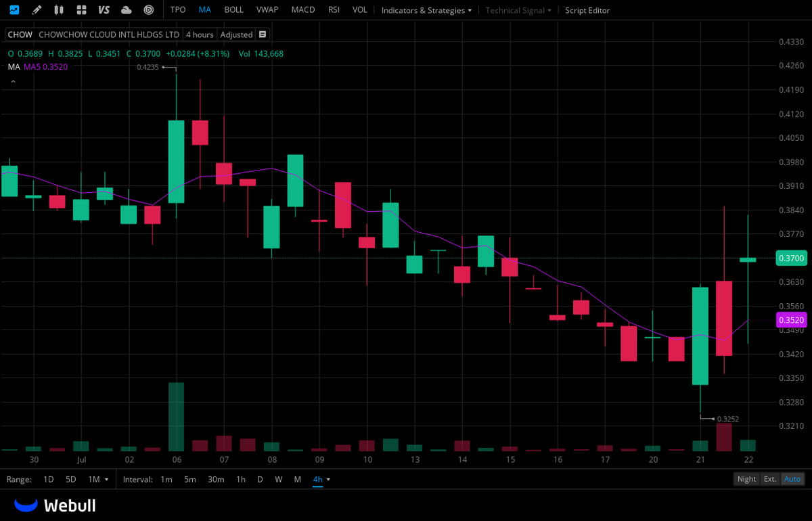Screen dimensions: 812x521
Task: Open the legend settings icon beside Adjusted
Action: (x=263, y=35)
